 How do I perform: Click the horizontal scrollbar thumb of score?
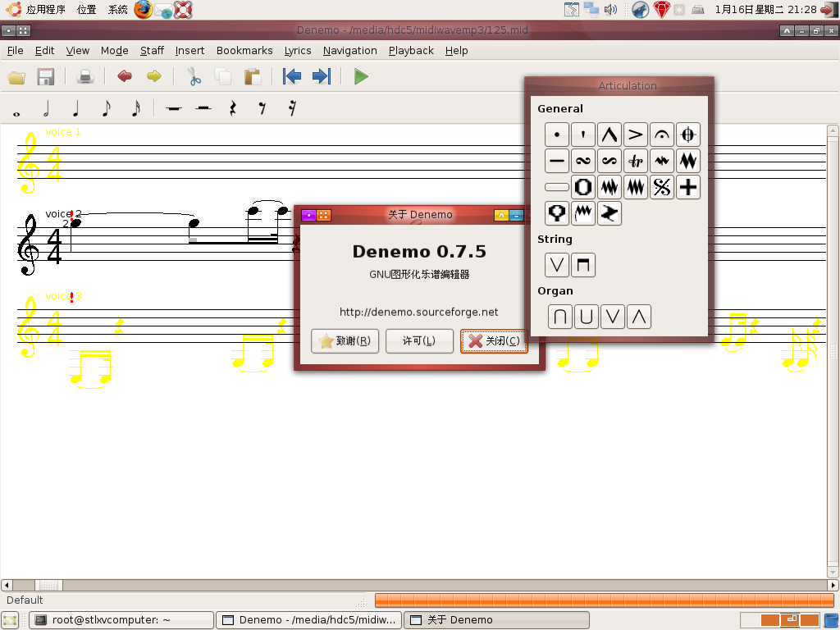pos(48,585)
